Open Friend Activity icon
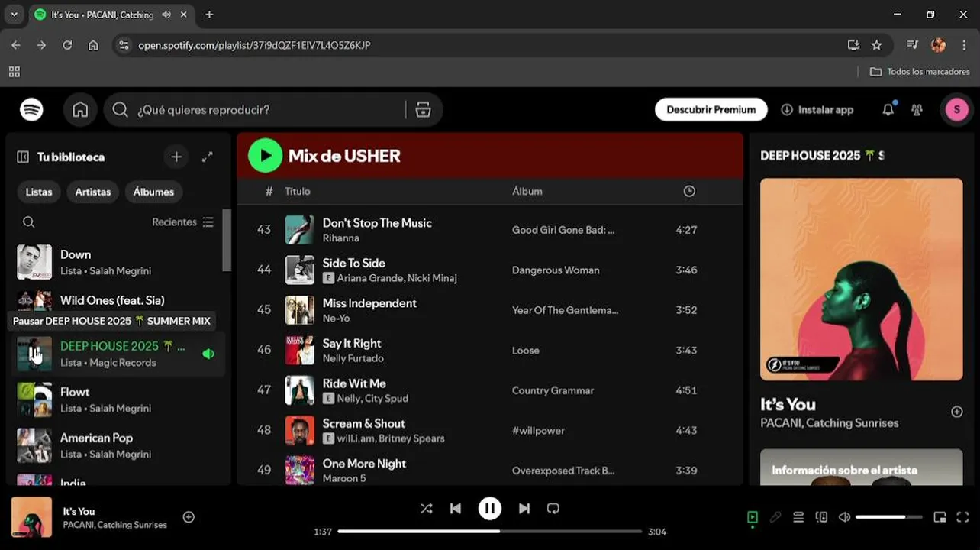The image size is (980, 550). tap(917, 110)
